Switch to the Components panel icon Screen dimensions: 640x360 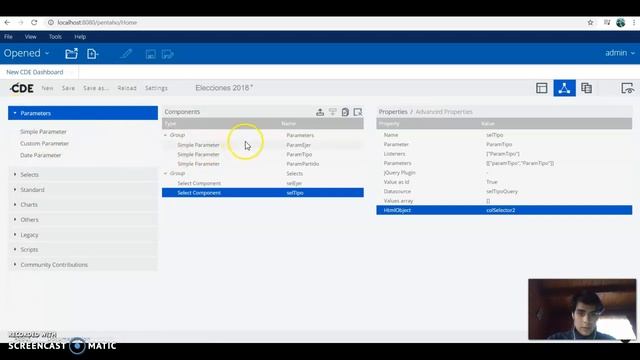[564, 88]
